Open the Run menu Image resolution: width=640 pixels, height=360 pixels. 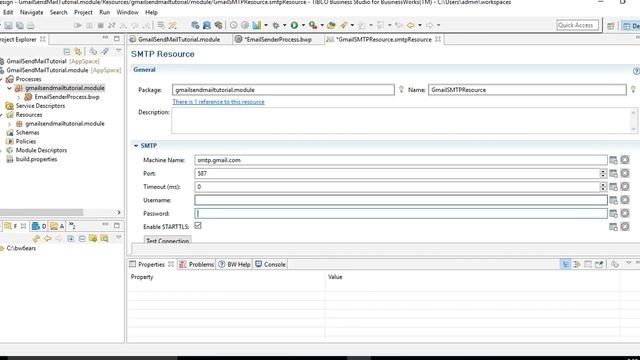click(x=104, y=12)
